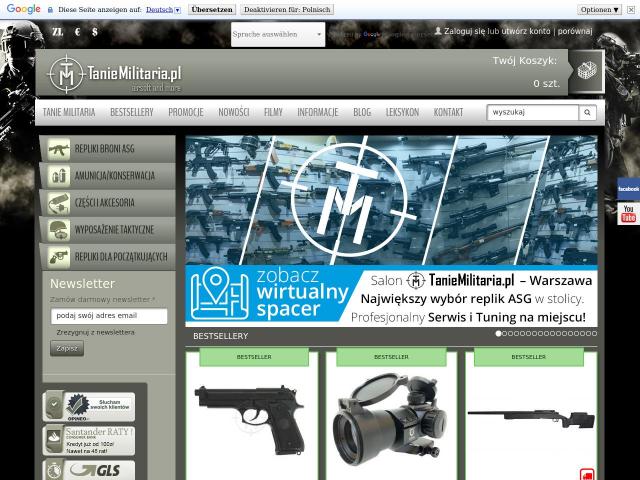Close the Google Translate bar
Image resolution: width=640 pixels, height=480 pixels.
click(x=631, y=9)
